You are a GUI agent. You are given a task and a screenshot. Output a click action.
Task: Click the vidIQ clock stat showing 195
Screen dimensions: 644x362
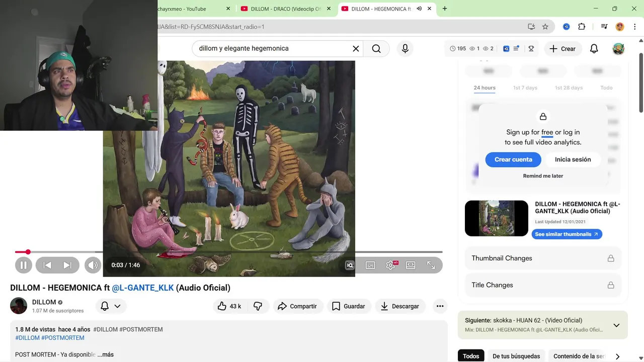click(x=458, y=49)
